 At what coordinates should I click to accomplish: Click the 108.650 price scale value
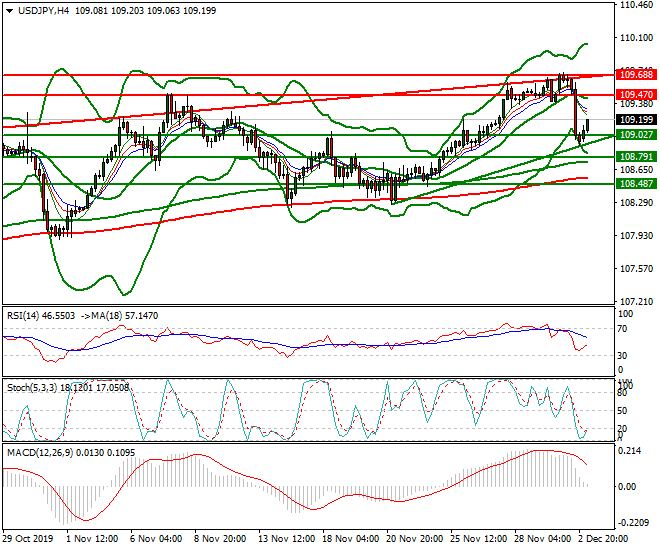pyautogui.click(x=636, y=170)
